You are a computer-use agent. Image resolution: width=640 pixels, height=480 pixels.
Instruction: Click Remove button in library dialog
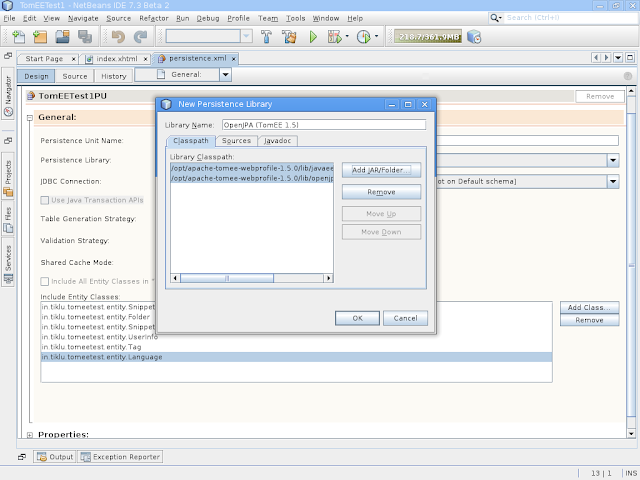[x=381, y=192]
